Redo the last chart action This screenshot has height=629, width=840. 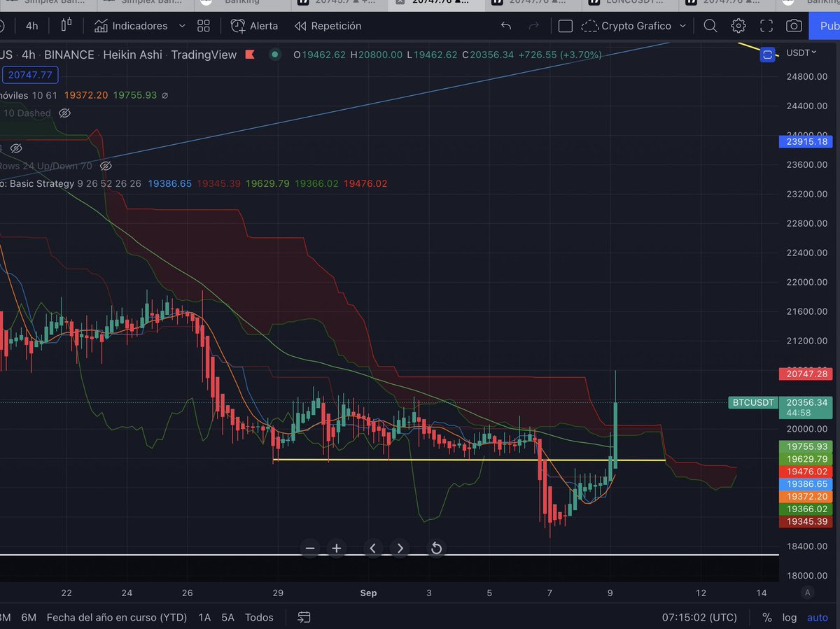[534, 26]
